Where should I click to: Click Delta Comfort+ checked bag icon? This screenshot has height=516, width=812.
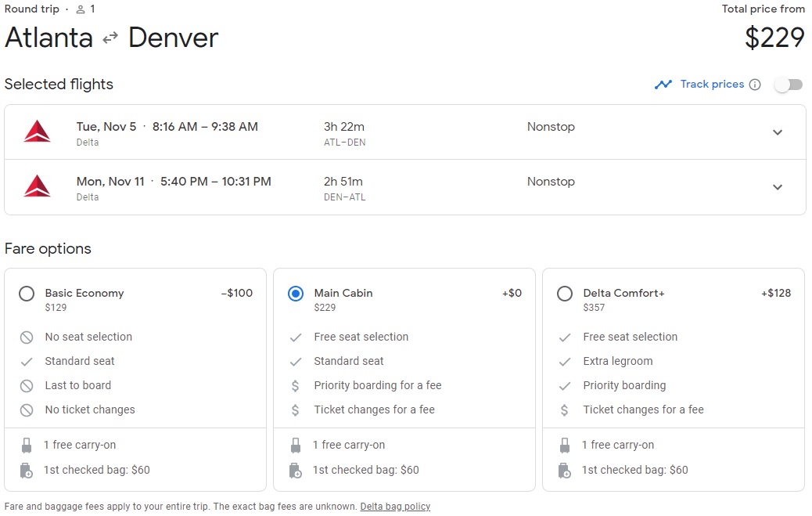tap(565, 471)
